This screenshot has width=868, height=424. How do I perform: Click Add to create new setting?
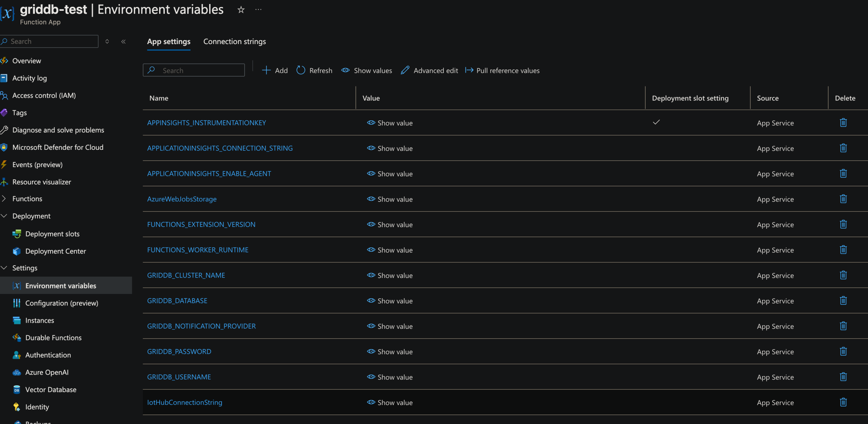(x=275, y=70)
